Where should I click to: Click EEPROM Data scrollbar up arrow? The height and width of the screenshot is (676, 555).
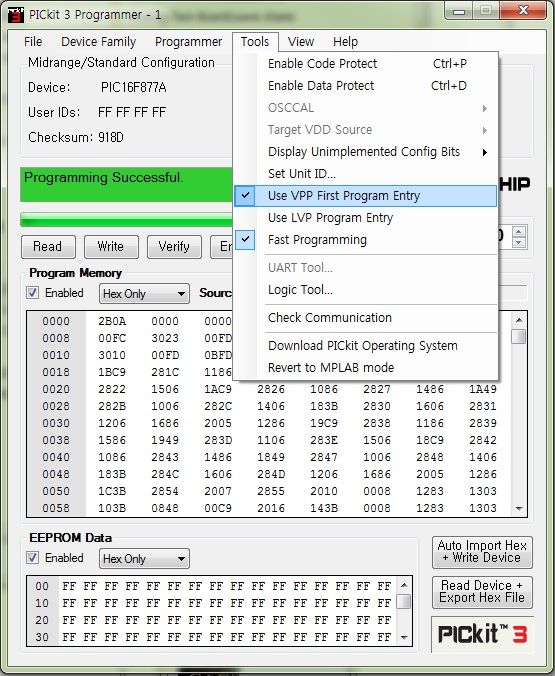pos(404,585)
